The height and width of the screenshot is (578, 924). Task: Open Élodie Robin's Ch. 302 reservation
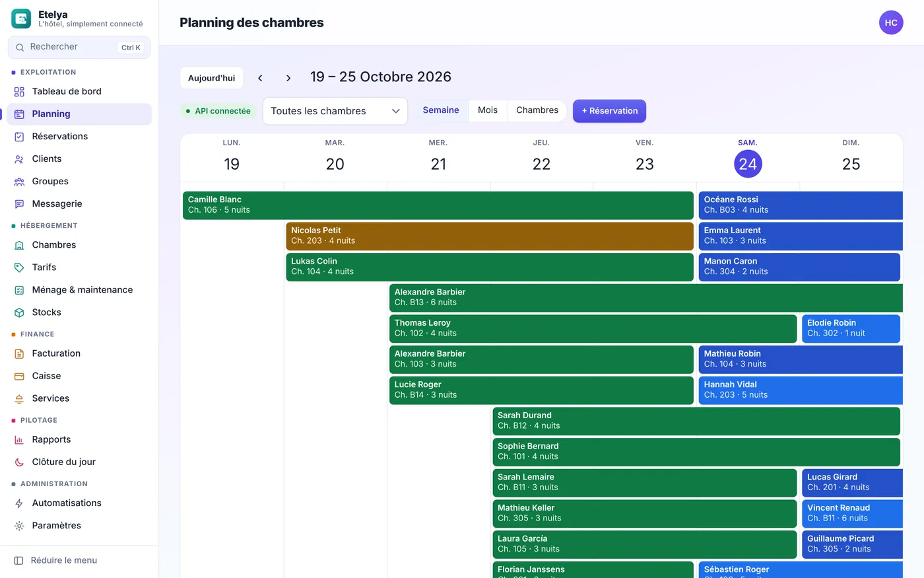click(x=851, y=328)
